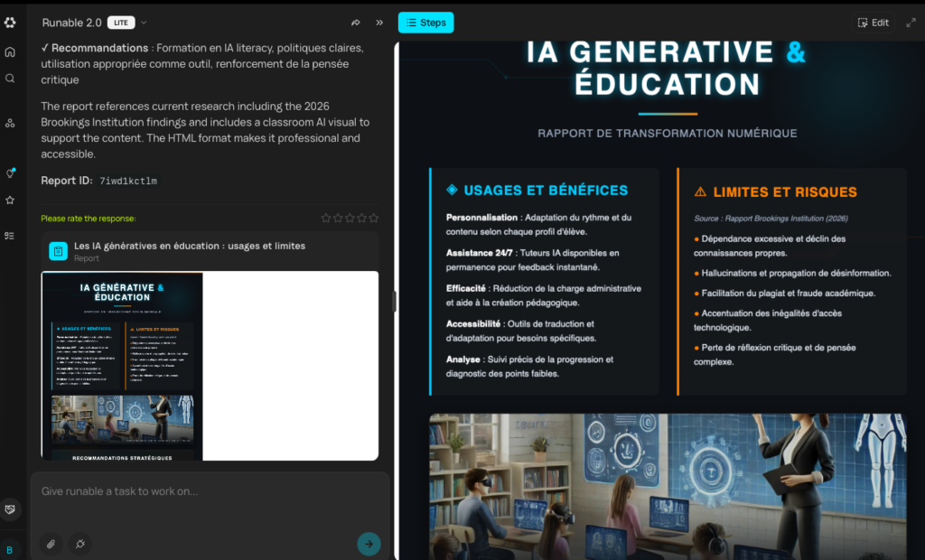The height and width of the screenshot is (560, 925).
Task: Attach a file with the paperclip icon
Action: click(x=51, y=544)
